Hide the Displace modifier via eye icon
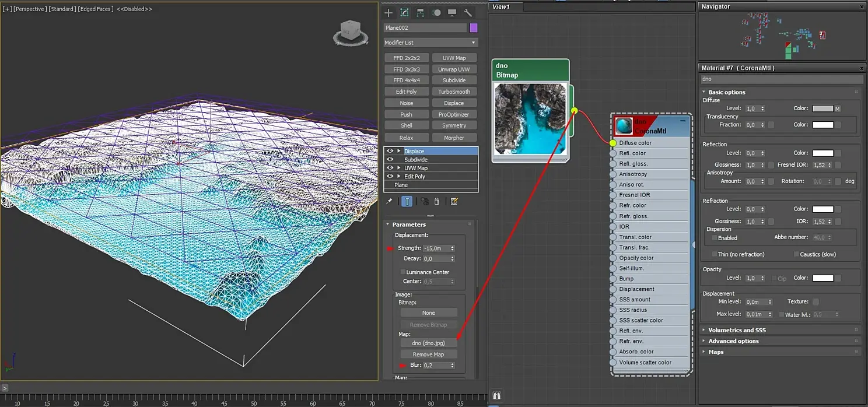The height and width of the screenshot is (407, 868). 390,151
